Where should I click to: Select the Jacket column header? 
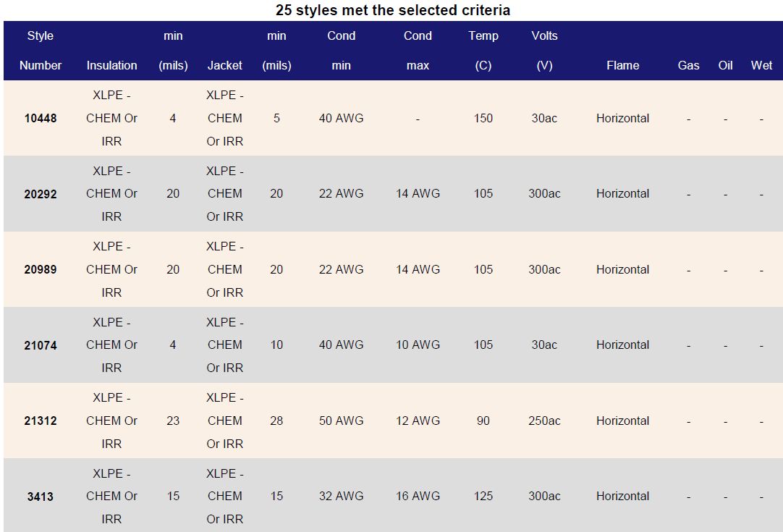pyautogui.click(x=225, y=65)
